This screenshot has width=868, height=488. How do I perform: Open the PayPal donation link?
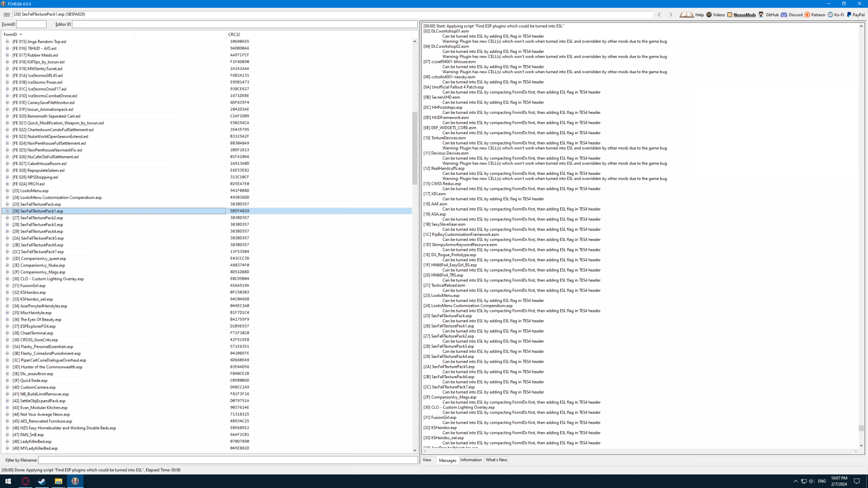tap(855, 14)
